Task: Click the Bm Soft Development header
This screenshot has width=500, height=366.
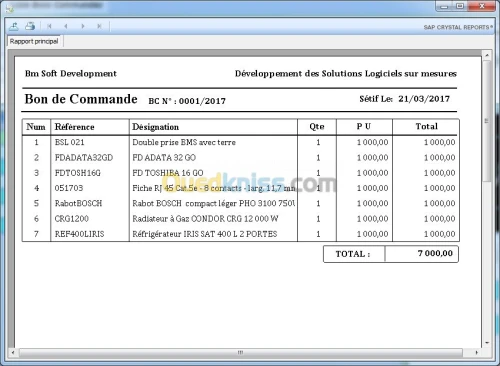Action: [71, 73]
